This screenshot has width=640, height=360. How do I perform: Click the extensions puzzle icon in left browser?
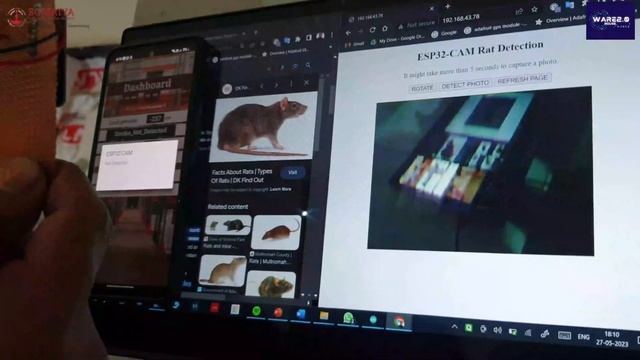298,39
